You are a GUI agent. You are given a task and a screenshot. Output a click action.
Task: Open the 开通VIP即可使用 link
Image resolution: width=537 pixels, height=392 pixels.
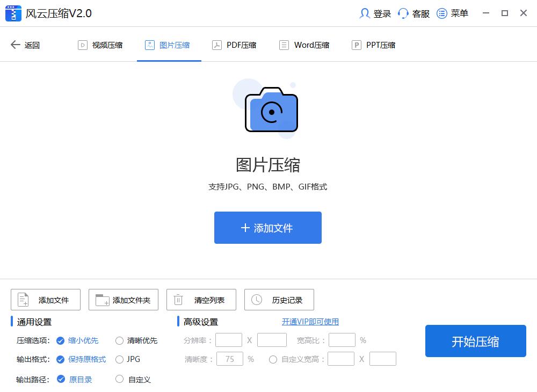click(310, 321)
